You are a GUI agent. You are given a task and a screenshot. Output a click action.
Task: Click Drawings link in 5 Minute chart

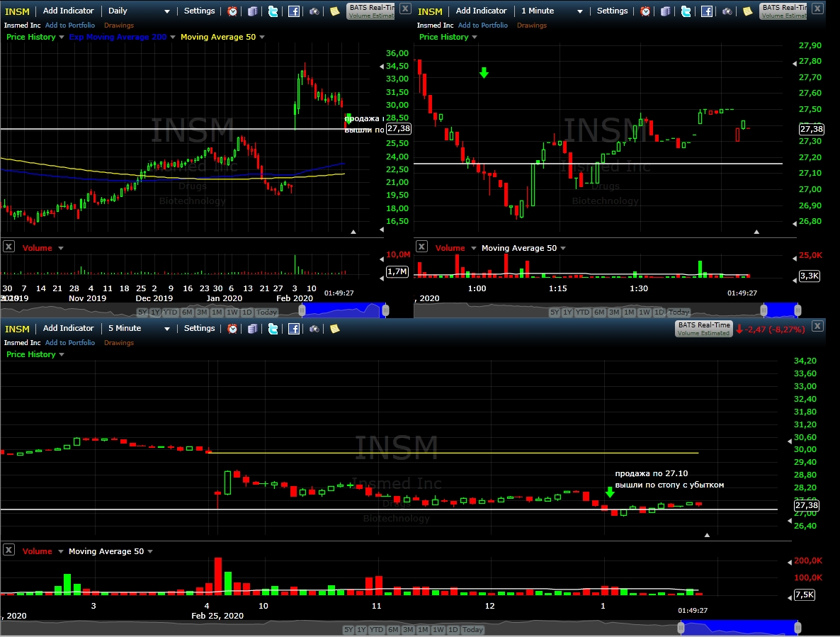(x=119, y=342)
